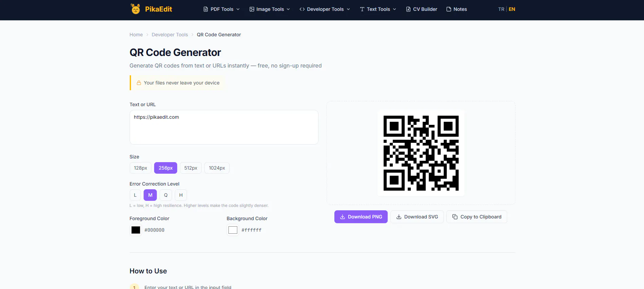Open the Developer Tools menu
The image size is (644, 289).
[x=325, y=9]
